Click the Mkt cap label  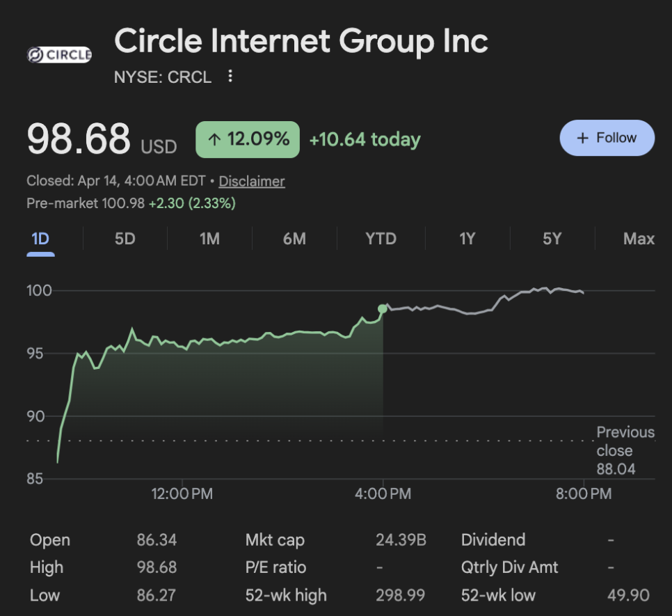tap(275, 540)
